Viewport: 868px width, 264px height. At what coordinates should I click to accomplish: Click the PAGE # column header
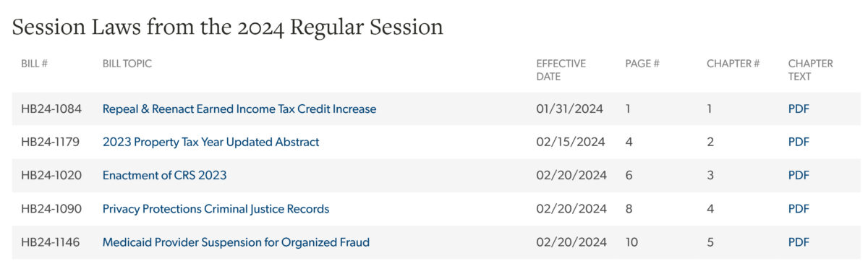click(642, 64)
